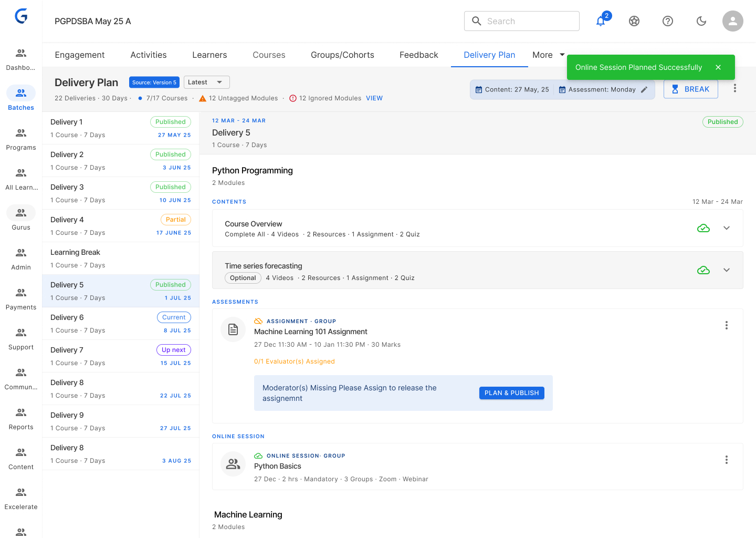Toggle dark mode moon icon
Image resolution: width=756 pixels, height=538 pixels.
pos(701,21)
